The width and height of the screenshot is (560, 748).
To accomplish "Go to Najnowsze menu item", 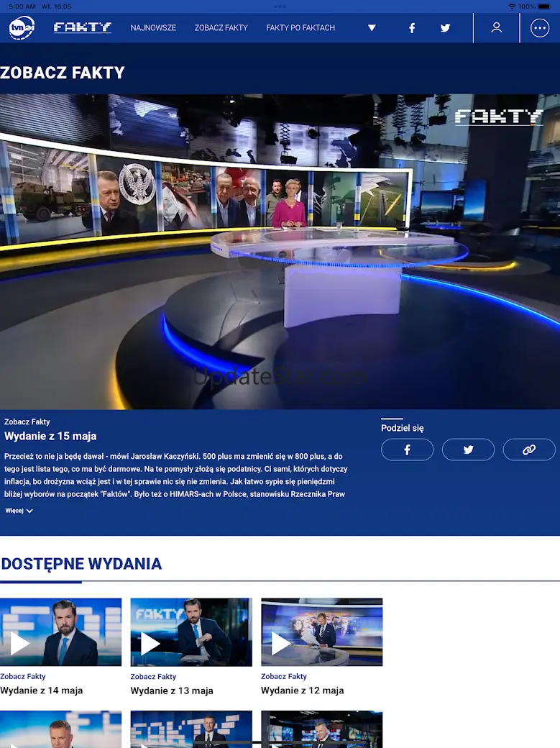I will [x=153, y=28].
